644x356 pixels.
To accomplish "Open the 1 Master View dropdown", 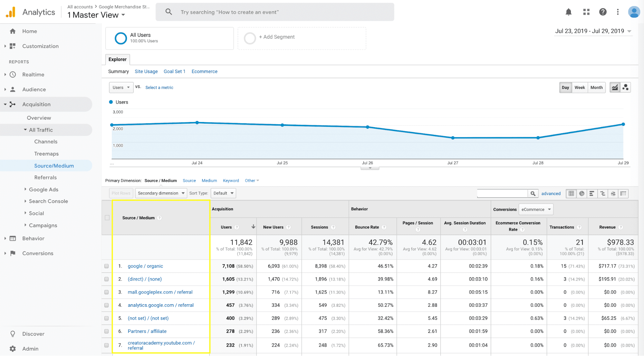I will tap(96, 15).
